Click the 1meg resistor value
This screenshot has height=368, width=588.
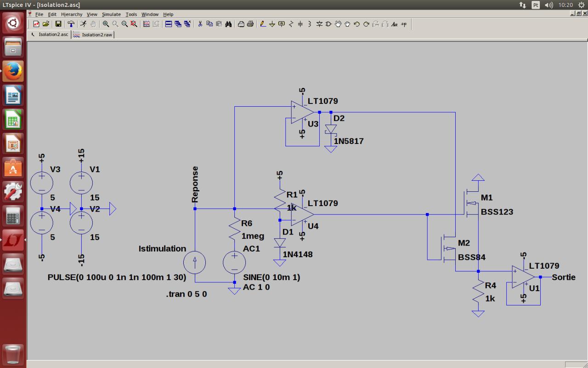tap(253, 236)
